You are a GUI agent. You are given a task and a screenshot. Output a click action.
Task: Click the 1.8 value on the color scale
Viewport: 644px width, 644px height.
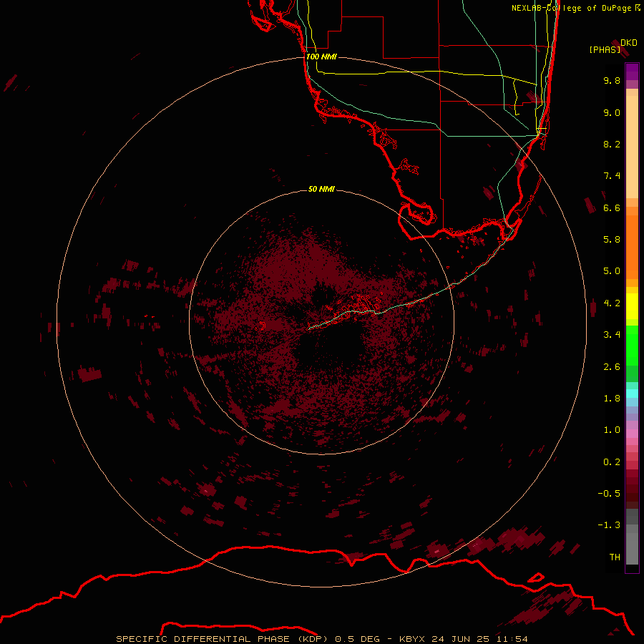pos(612,399)
